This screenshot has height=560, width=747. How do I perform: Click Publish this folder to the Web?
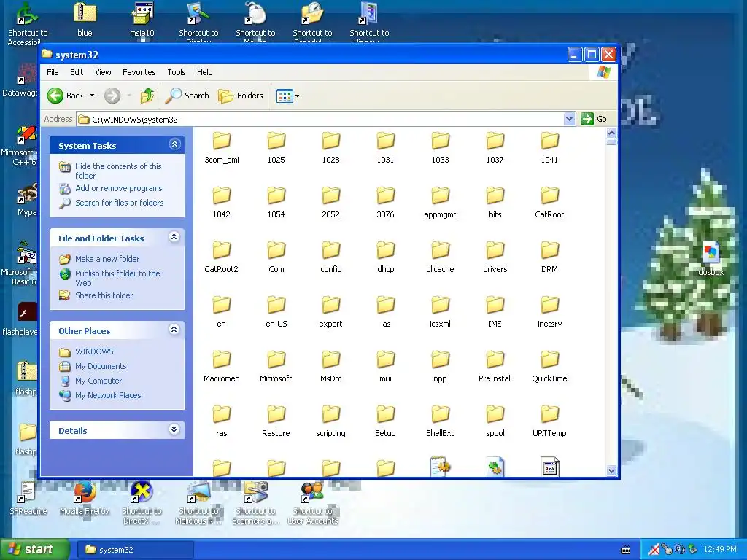tap(117, 278)
